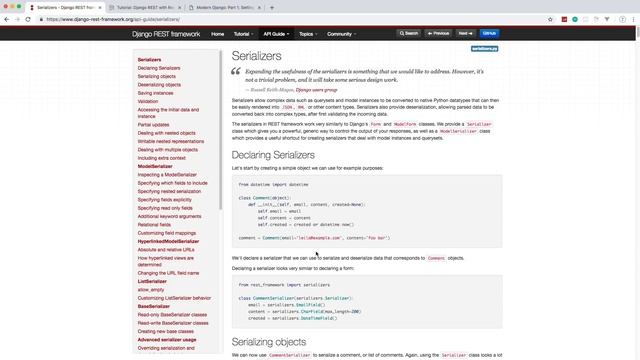Viewport: 640px width, 360px height.
Task: Open Creating new base classes link
Action: (x=166, y=331)
